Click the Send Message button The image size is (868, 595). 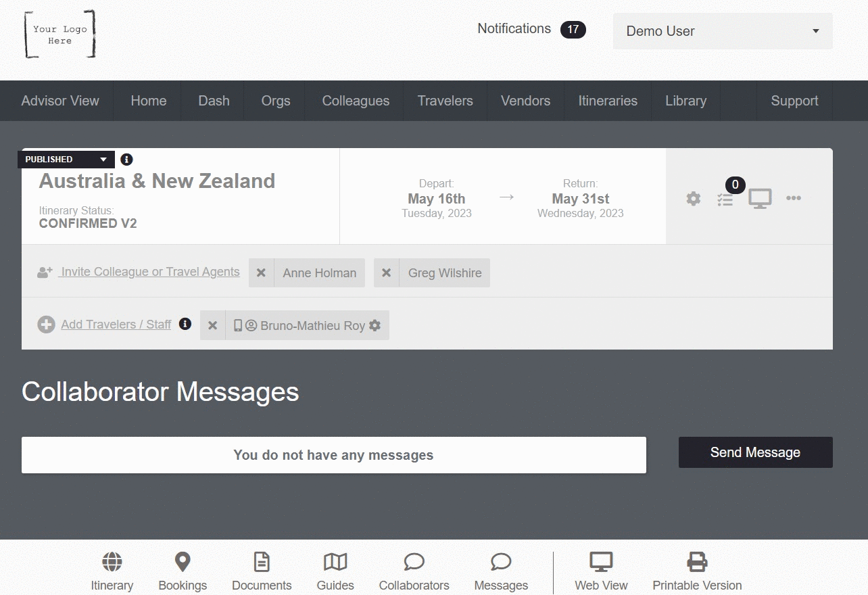point(756,452)
